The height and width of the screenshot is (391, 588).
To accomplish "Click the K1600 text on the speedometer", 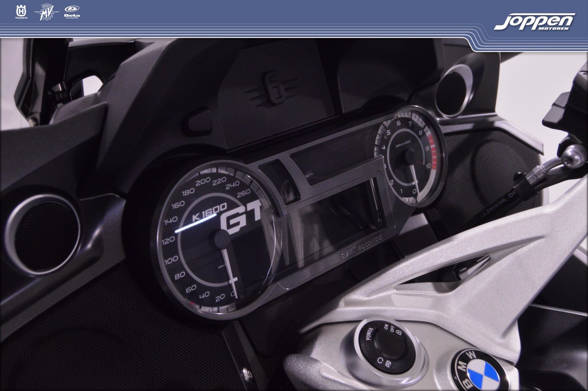I will [x=209, y=212].
